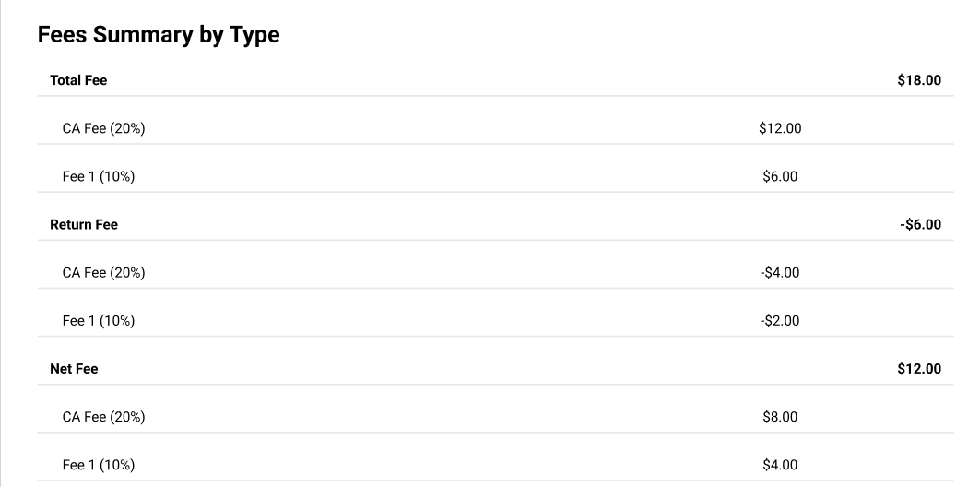
Task: Click the $12.00 CA Fee amount under Total Fee
Action: click(x=780, y=128)
